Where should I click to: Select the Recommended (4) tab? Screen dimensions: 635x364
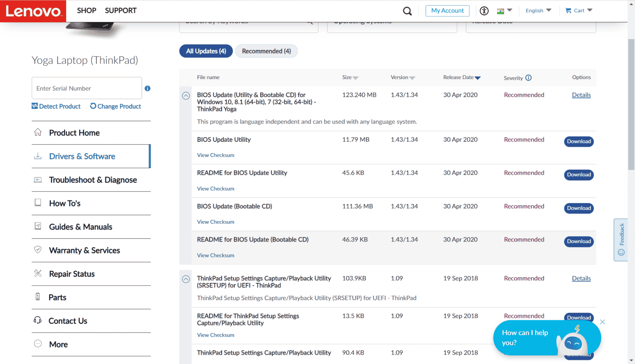pyautogui.click(x=266, y=51)
